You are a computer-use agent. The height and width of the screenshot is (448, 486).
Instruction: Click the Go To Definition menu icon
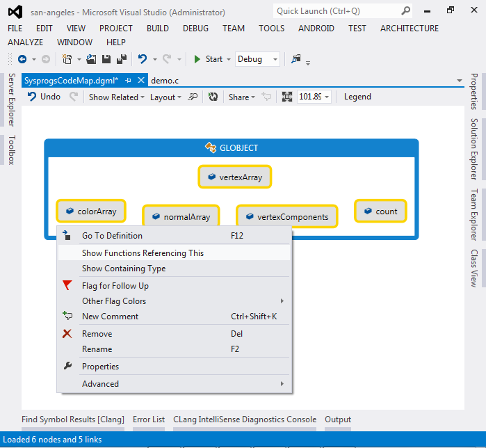coord(67,235)
